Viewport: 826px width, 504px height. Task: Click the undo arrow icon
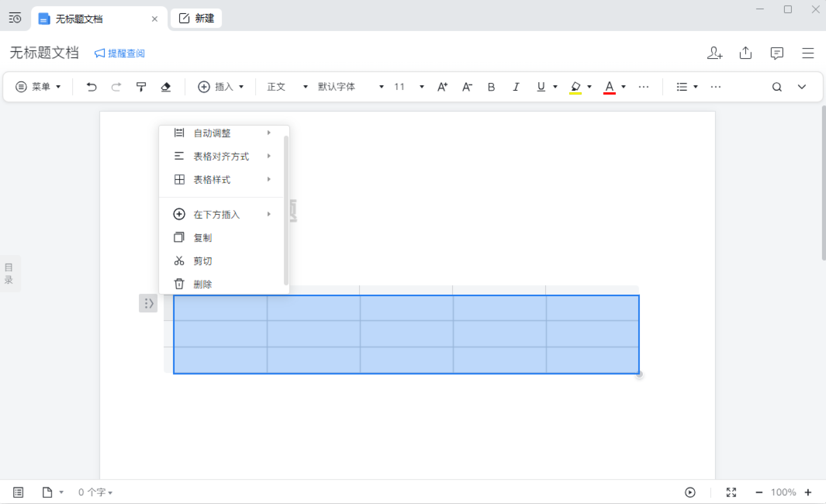pos(91,87)
